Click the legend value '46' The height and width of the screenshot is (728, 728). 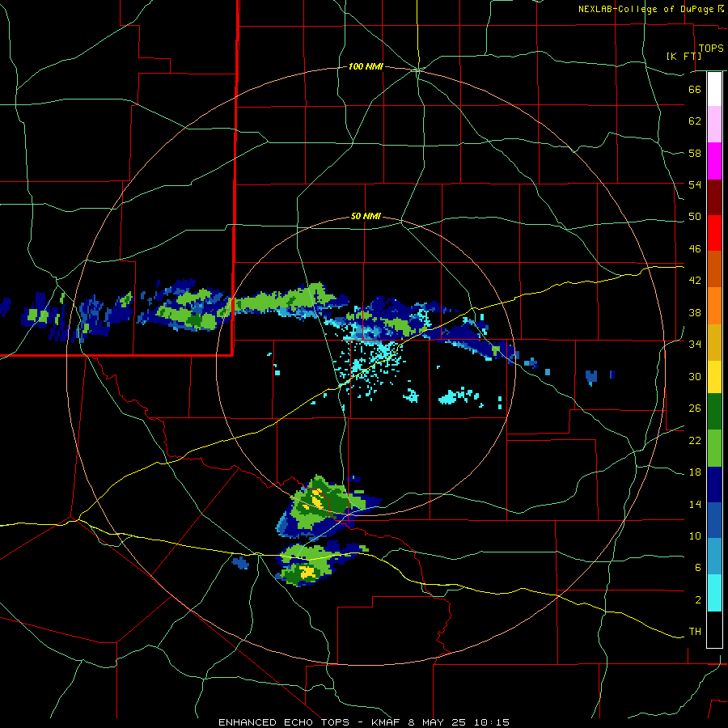click(695, 249)
